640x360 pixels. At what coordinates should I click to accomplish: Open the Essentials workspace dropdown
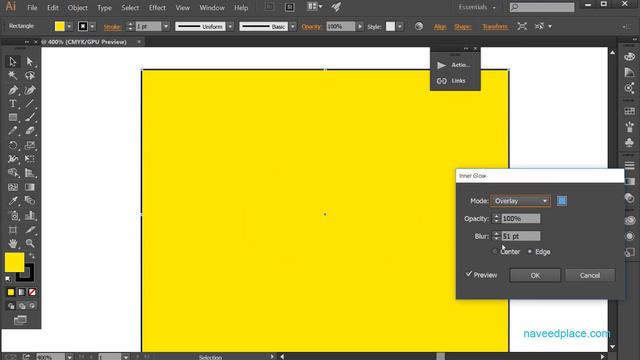tap(477, 7)
